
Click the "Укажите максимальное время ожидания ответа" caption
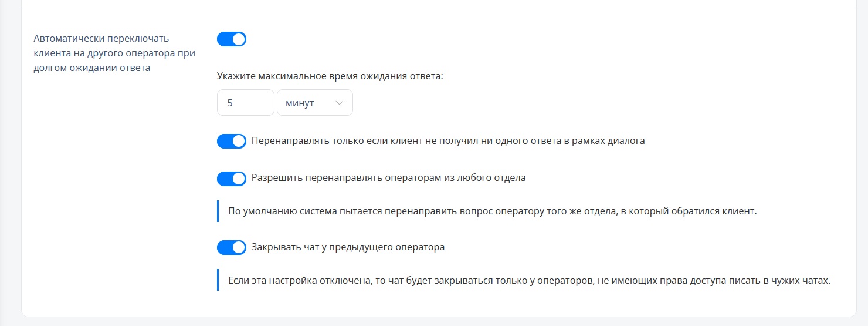[330, 76]
